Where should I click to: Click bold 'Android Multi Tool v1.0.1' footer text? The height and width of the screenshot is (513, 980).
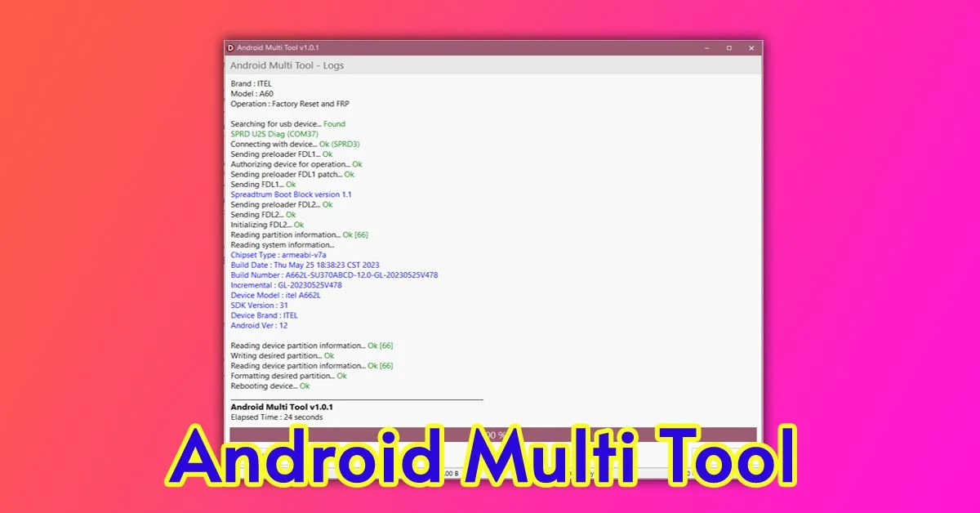pyautogui.click(x=282, y=406)
